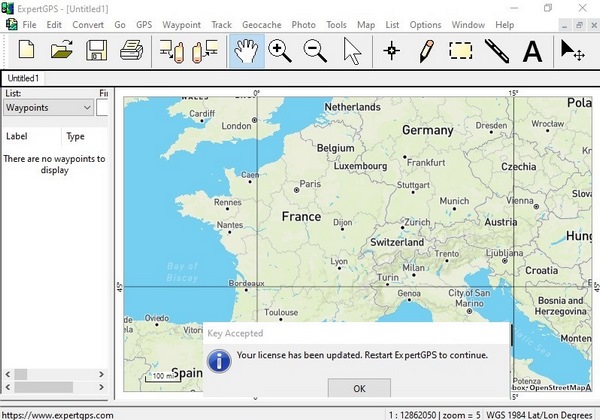Click the lower scrollbar thumb in list panel
The width and height of the screenshot is (600, 420).
tap(44, 387)
